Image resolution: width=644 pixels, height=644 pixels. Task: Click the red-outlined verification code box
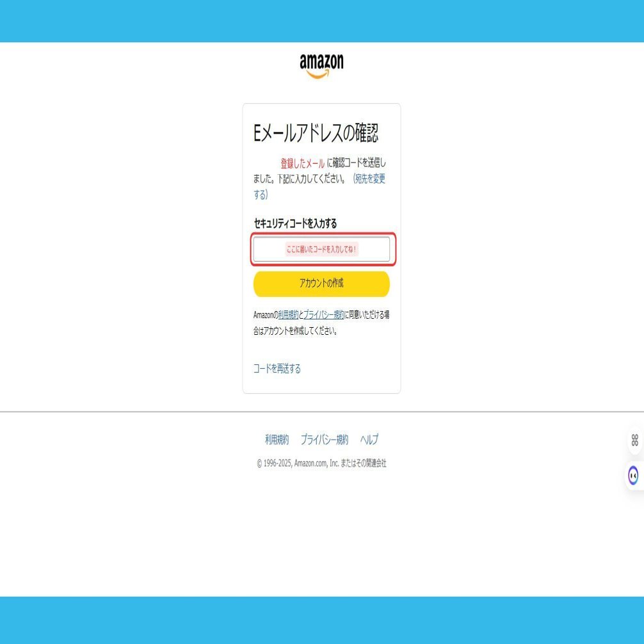[x=321, y=250]
